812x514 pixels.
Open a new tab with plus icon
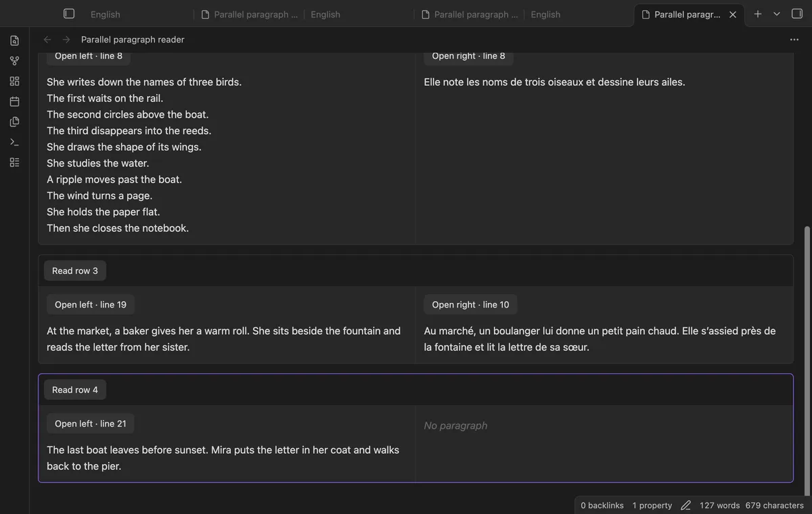coord(758,14)
